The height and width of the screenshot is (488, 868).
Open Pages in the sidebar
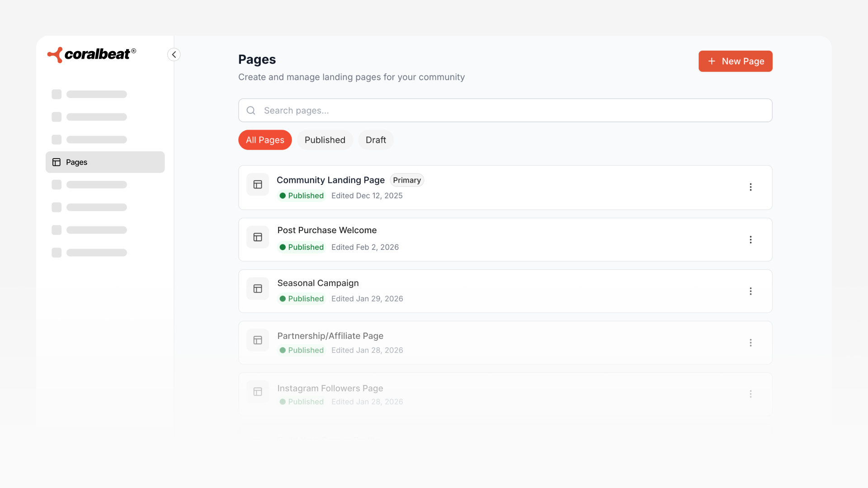(105, 162)
